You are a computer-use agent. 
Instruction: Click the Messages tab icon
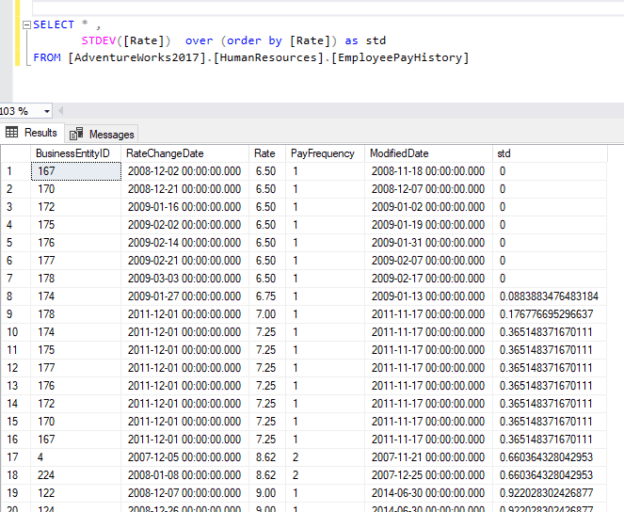tap(76, 134)
